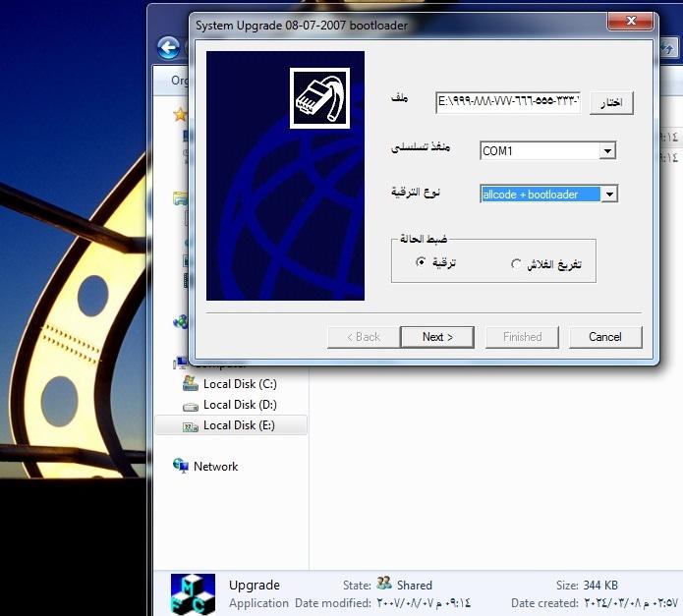The image size is (683, 616).
Task: Select the تفريغ الفلاش radio button
Action: point(516,264)
